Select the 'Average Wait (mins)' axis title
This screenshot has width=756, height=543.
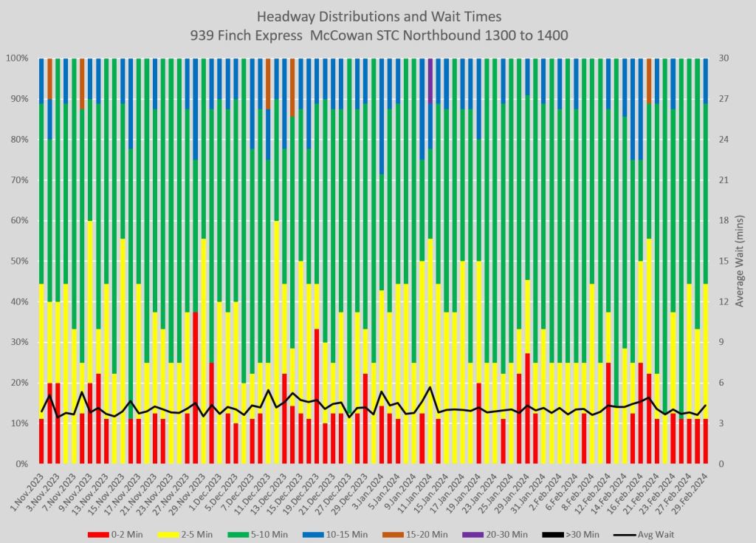[x=740, y=260]
